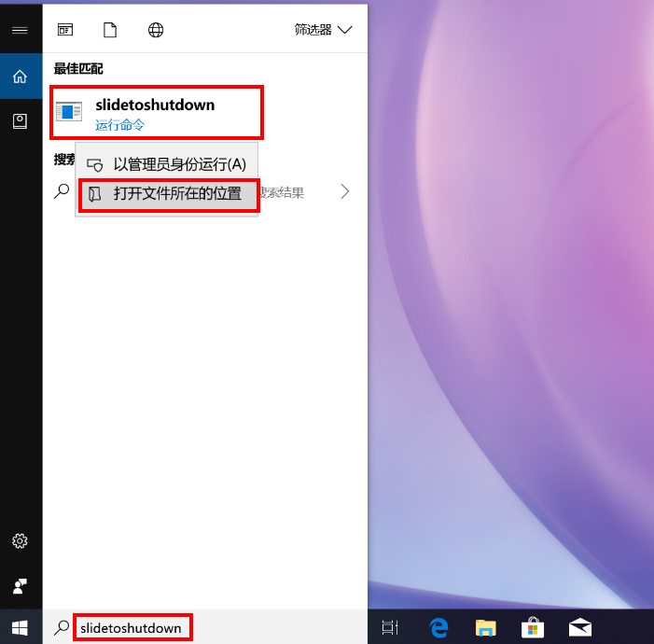
Task: Open the Windows Start button
Action: click(20, 627)
